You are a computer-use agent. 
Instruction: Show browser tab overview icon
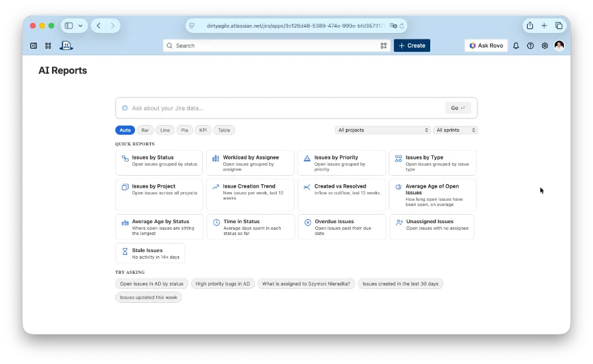pyautogui.click(x=559, y=25)
